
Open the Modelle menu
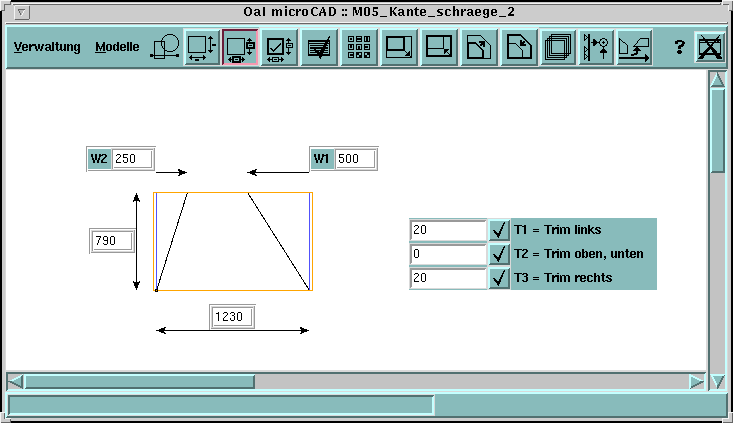click(x=117, y=47)
